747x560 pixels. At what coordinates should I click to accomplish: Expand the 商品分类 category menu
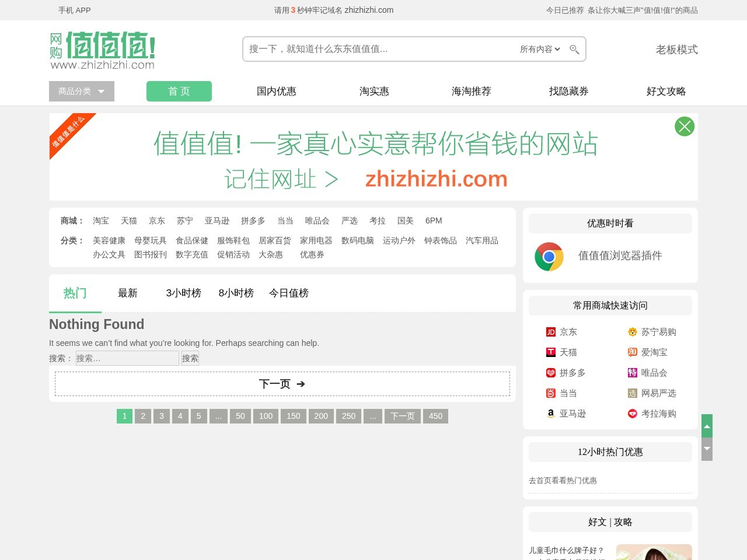pos(82,92)
